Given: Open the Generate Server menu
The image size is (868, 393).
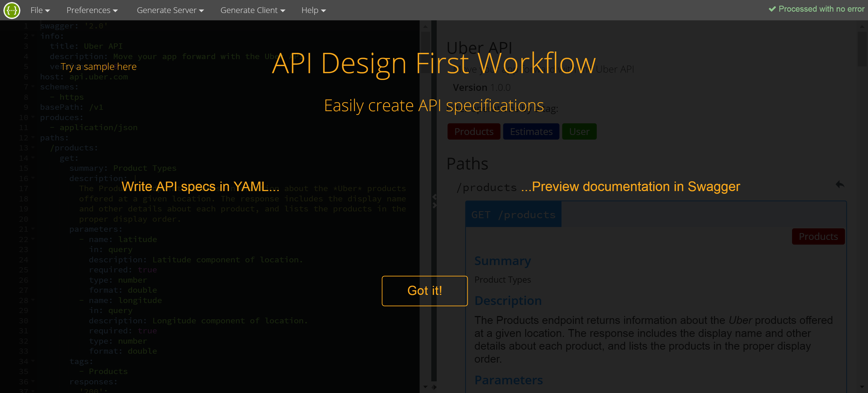Looking at the screenshot, I should tap(170, 11).
